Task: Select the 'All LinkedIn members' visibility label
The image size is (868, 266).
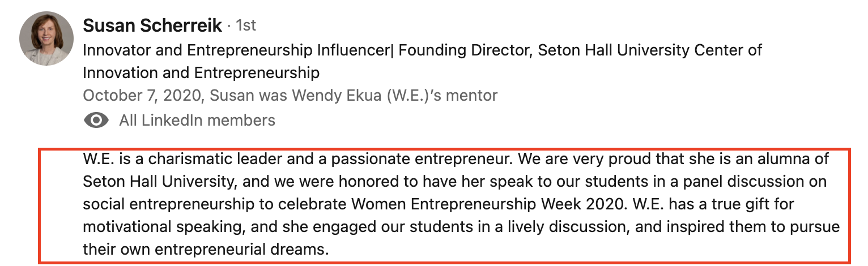Action: [197, 120]
